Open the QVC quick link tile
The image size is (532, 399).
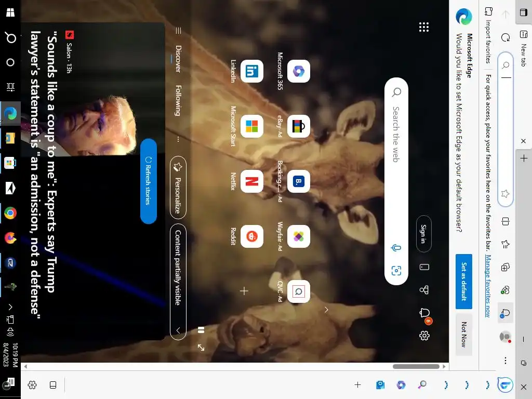tap(299, 291)
